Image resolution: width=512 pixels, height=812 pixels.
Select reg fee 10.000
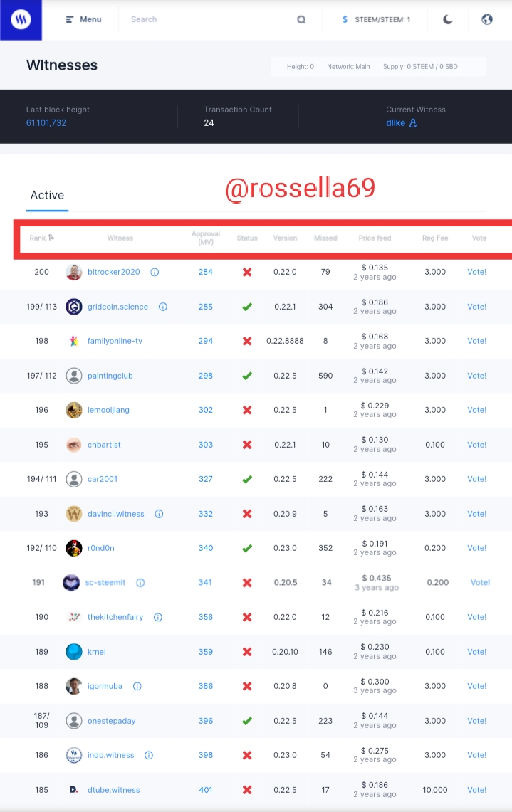tap(435, 790)
